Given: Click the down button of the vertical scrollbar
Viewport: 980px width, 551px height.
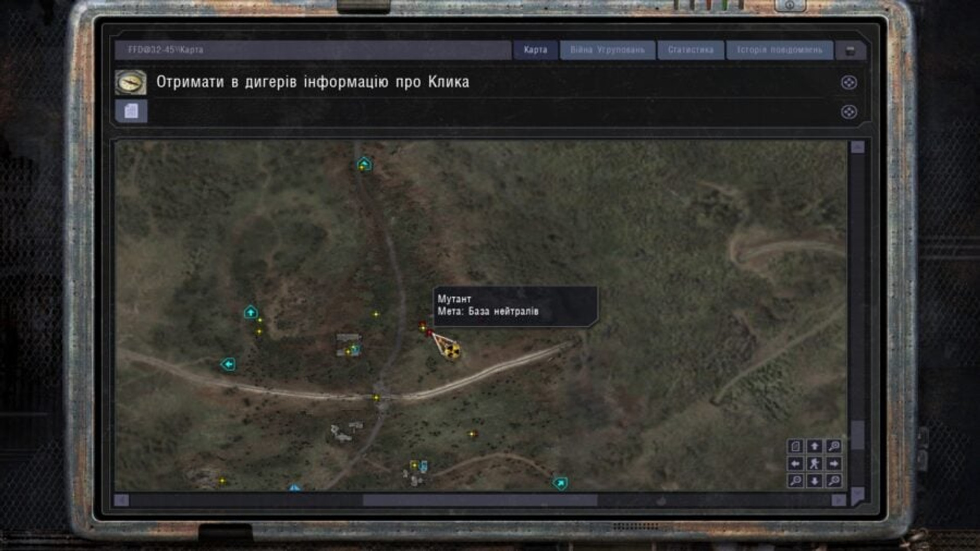Looking at the screenshot, I should pyautogui.click(x=857, y=495).
